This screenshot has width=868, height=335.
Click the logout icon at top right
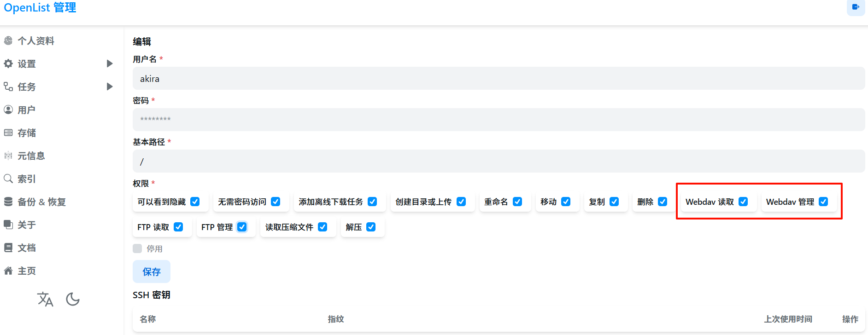pyautogui.click(x=856, y=7)
